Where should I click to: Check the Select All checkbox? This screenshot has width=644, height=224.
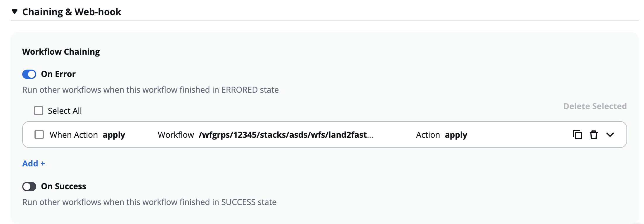point(39,111)
